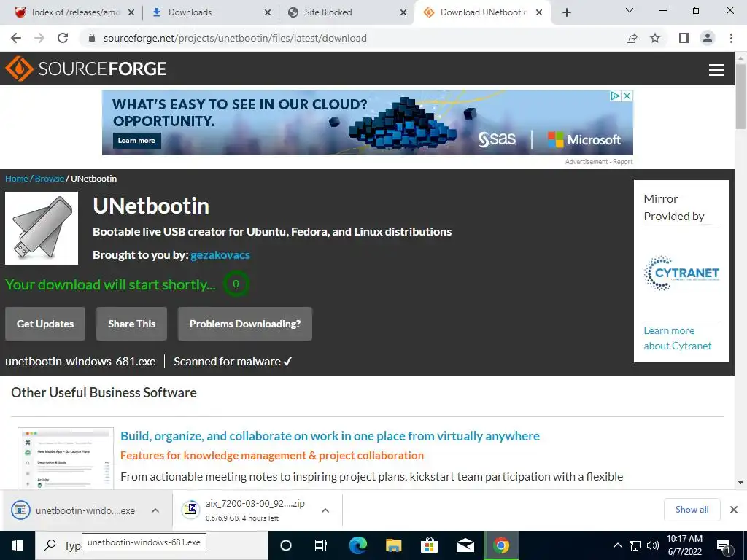Open the SourceForge hamburger menu

[716, 69]
